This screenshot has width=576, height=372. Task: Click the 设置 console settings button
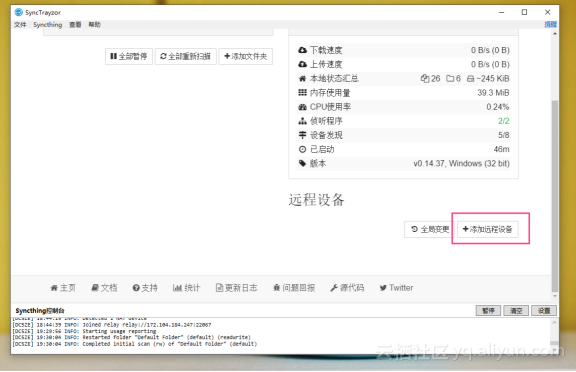(544, 311)
